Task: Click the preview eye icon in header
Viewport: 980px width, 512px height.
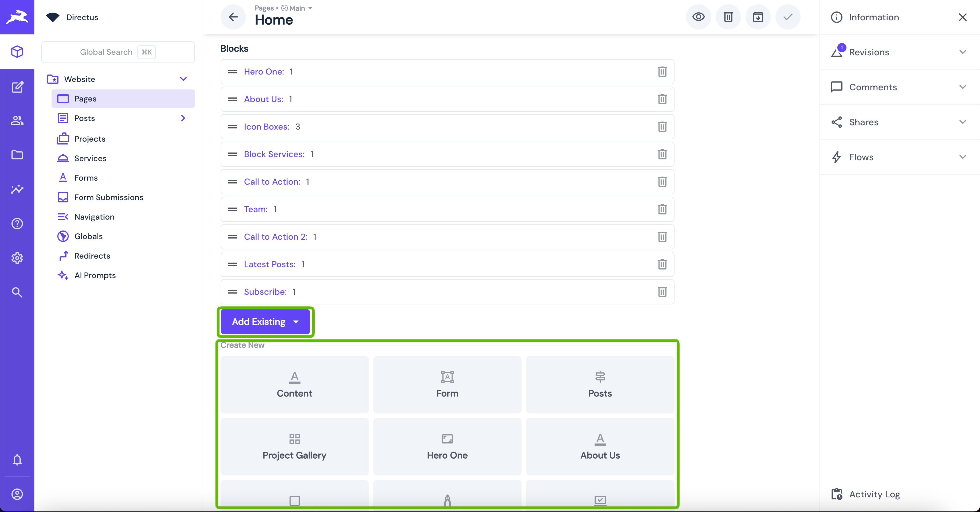Action: point(698,17)
